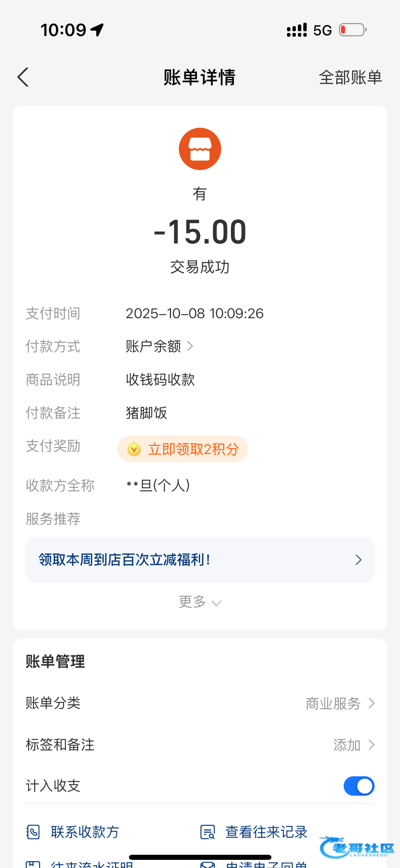Image resolution: width=400 pixels, height=868 pixels.
Task: Tap 查看往来记录 link
Action: coord(266,832)
